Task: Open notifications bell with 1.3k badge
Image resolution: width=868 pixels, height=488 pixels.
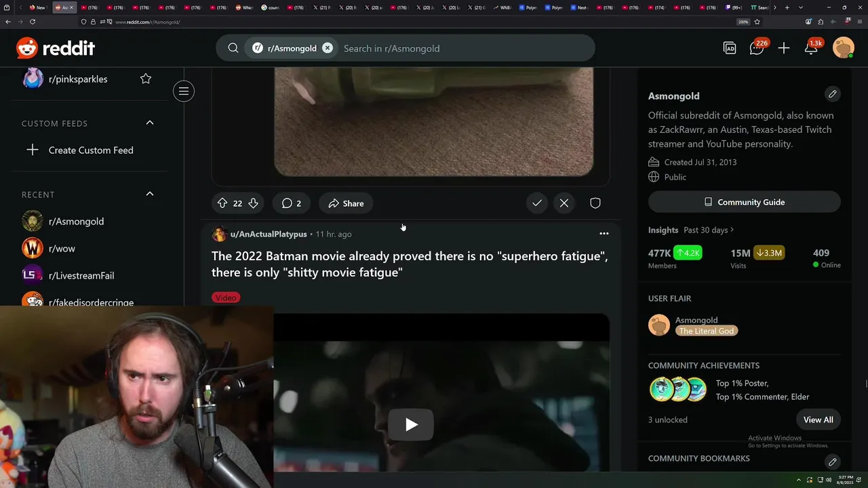Action: point(811,48)
